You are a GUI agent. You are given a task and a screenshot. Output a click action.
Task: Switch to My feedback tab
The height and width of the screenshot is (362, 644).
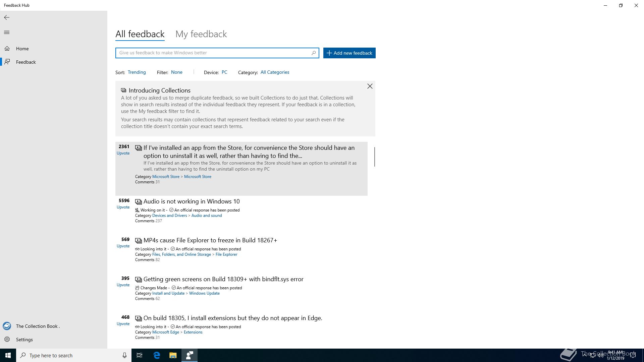point(201,34)
